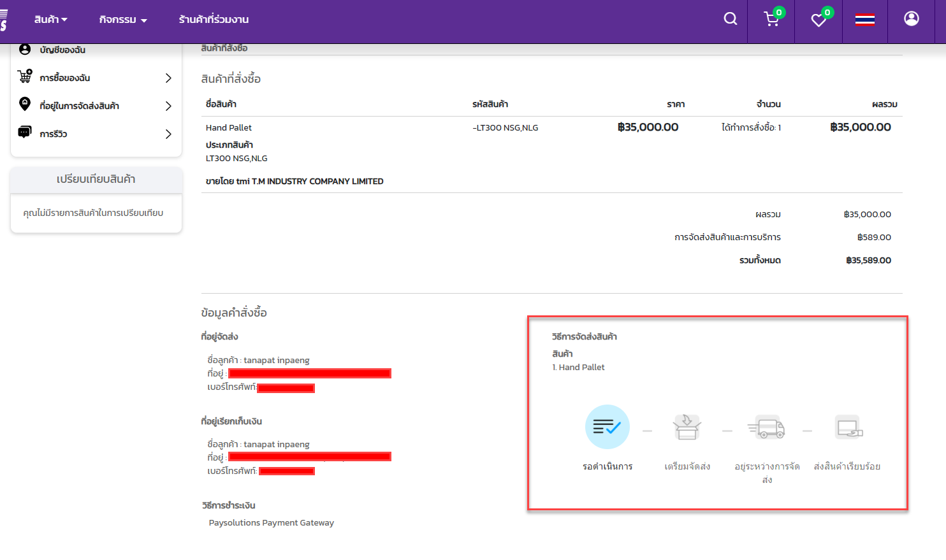Open ที่อยู่ในการจัดส่งสินค้า sidebar link
Image resolution: width=946 pixels, height=560 pixels.
pyautogui.click(x=79, y=106)
